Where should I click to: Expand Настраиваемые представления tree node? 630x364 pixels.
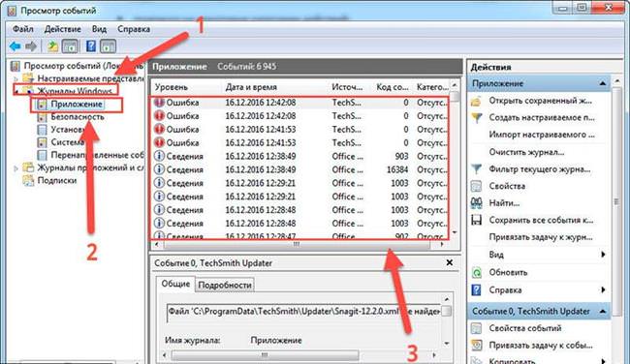(x=16, y=78)
